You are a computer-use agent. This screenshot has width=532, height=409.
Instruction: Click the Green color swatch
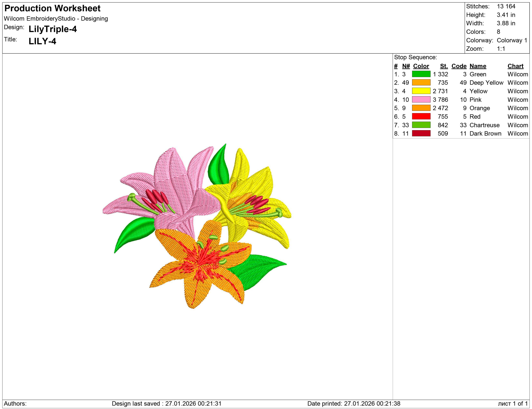click(x=421, y=74)
